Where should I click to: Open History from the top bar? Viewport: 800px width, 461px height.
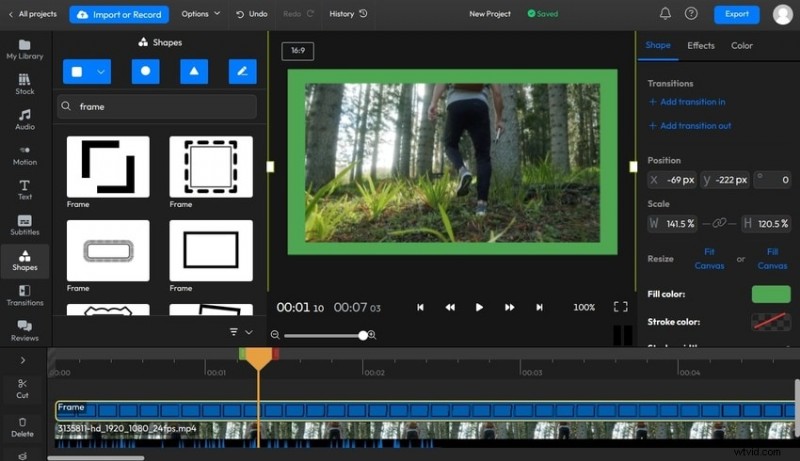point(348,14)
